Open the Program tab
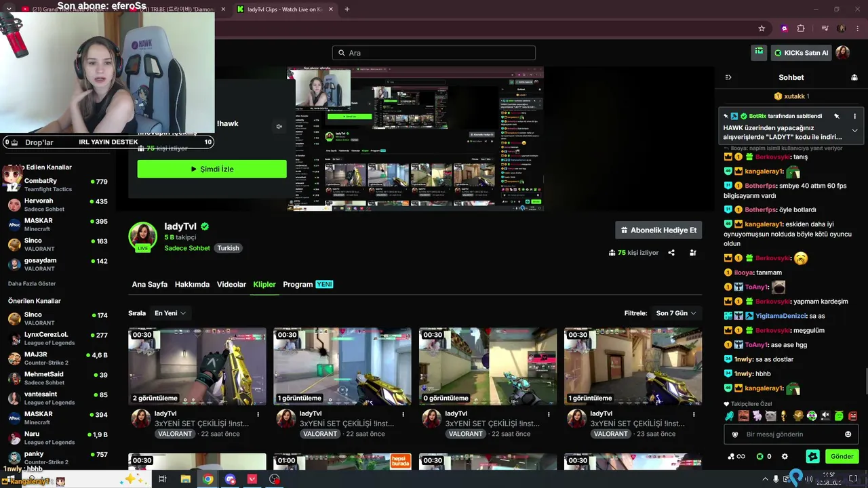The width and height of the screenshot is (868, 488). 308,285
